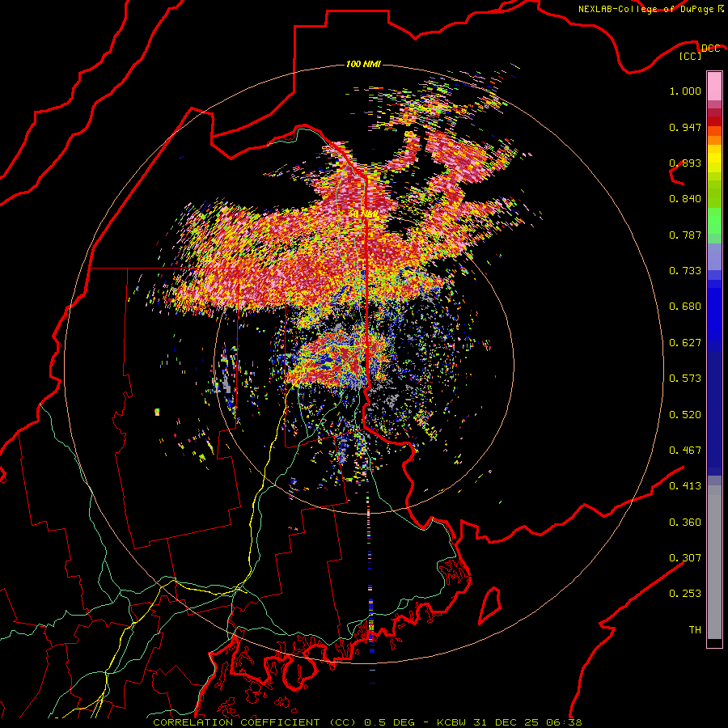728x728 pixels.
Task: Click the 0.5 DEG elevation text
Action: [x=389, y=722]
